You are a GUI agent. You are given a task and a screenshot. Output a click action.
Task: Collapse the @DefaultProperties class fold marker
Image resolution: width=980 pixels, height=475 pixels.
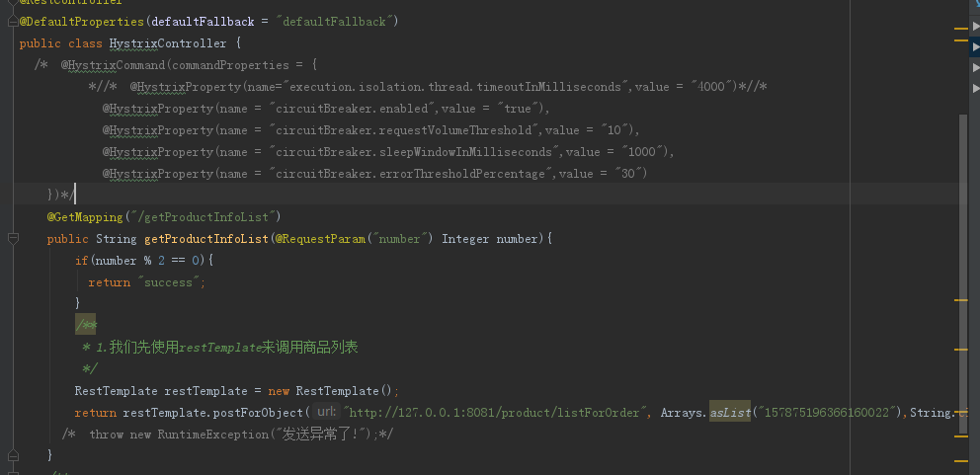tap(12, 22)
